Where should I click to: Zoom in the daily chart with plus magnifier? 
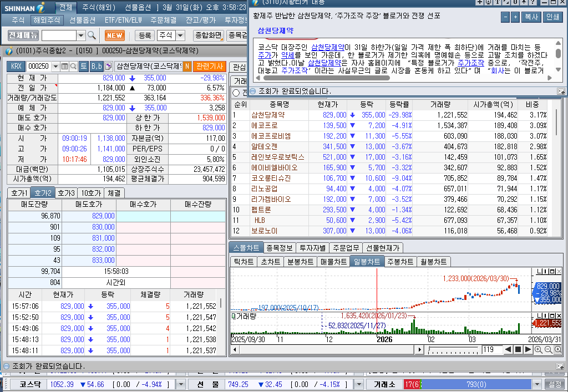tap(538, 349)
